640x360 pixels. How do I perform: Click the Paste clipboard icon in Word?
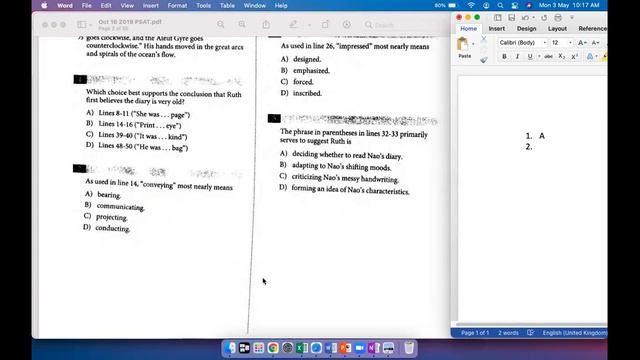point(463,44)
